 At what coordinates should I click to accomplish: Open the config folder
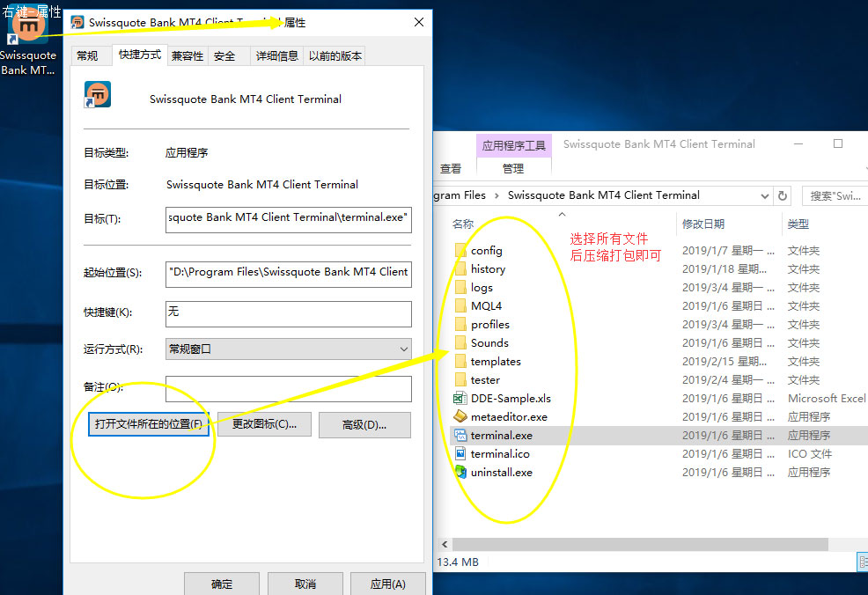tap(486, 251)
